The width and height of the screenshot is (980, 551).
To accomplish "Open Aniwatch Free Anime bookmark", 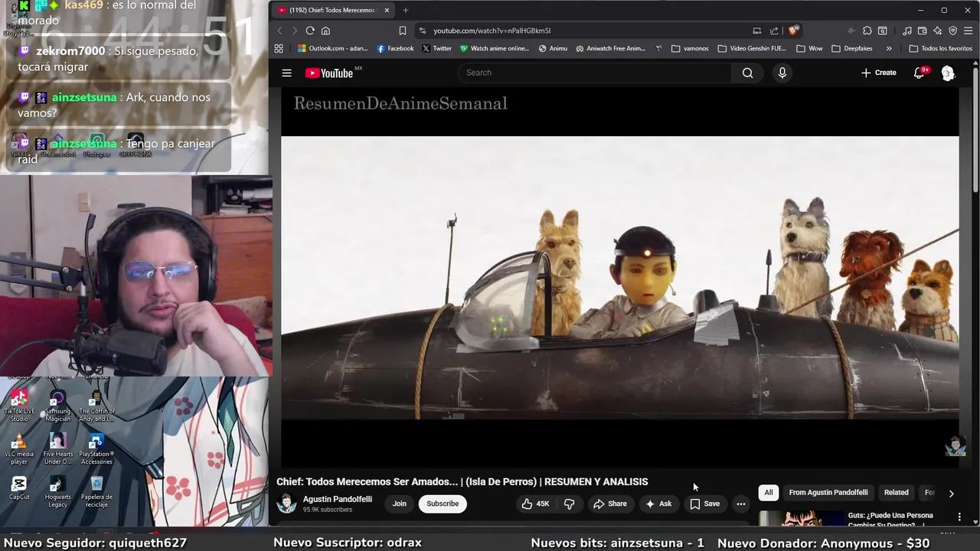I will pos(611,48).
